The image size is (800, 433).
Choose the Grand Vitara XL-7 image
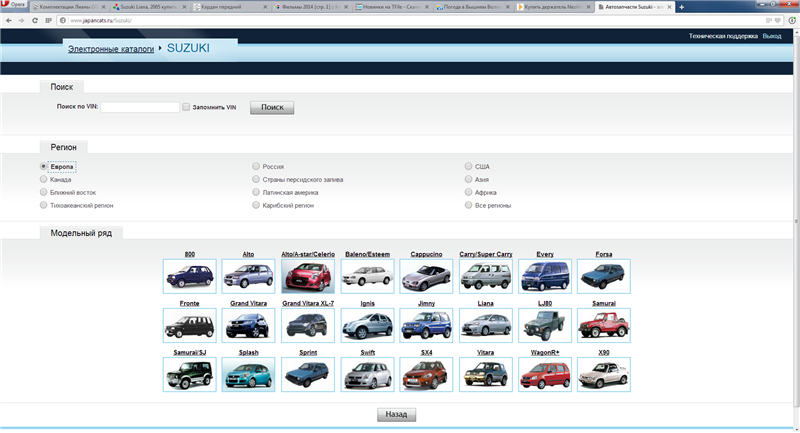coord(308,325)
